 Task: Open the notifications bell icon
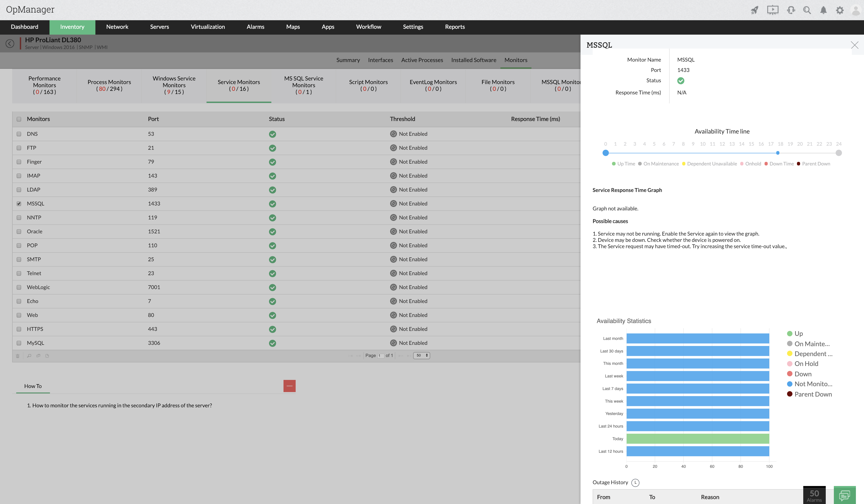pos(823,10)
